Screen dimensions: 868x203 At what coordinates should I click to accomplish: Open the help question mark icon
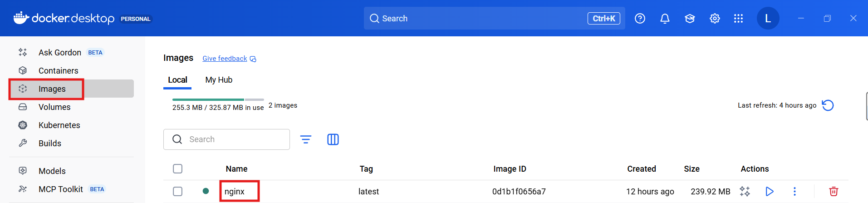pyautogui.click(x=640, y=19)
